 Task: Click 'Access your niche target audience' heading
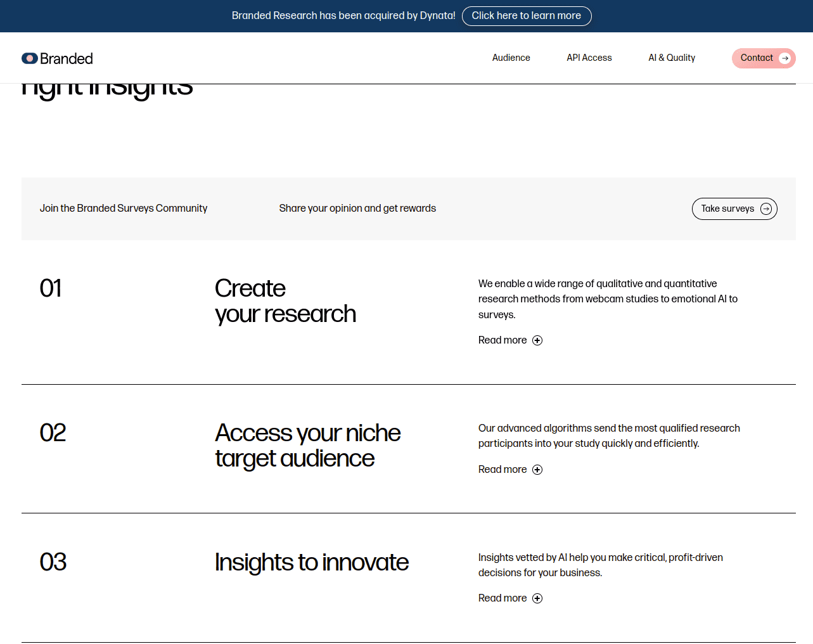pyautogui.click(x=307, y=446)
